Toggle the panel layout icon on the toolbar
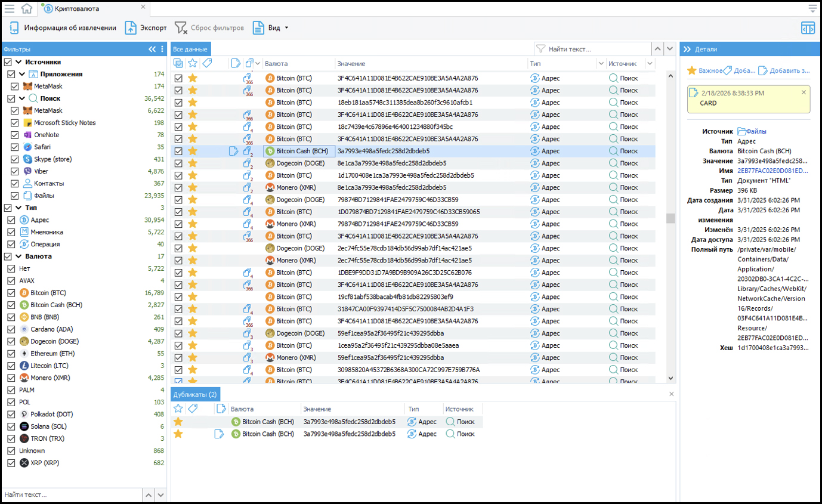The image size is (822, 504). 808,28
